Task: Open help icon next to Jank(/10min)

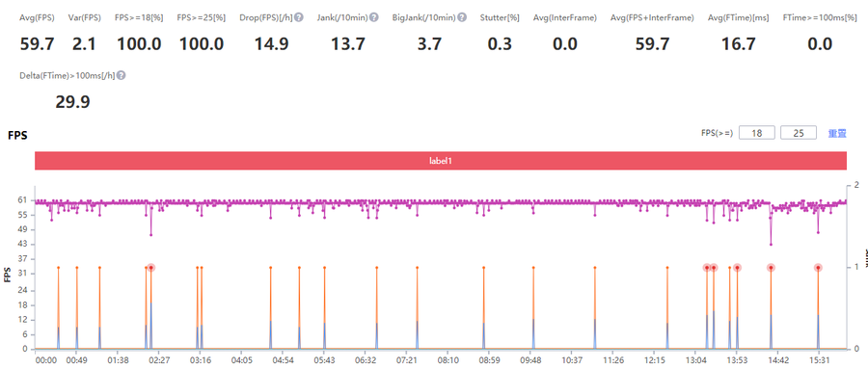Action: coord(373,17)
